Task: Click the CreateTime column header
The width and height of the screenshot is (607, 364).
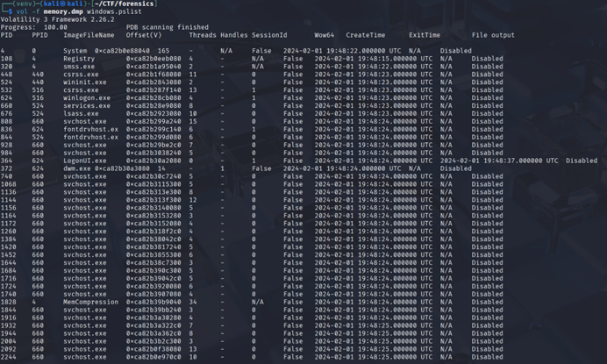Action: pyautogui.click(x=366, y=35)
